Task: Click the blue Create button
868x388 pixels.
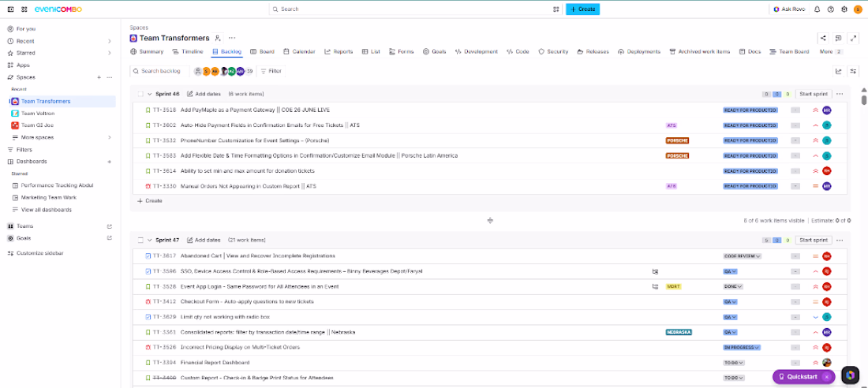Action: tap(582, 9)
